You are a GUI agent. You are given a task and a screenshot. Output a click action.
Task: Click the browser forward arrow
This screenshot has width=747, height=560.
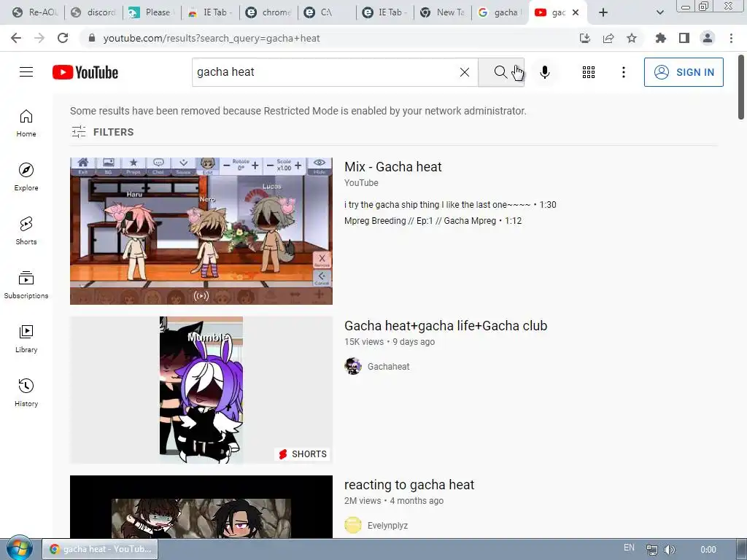(x=39, y=38)
